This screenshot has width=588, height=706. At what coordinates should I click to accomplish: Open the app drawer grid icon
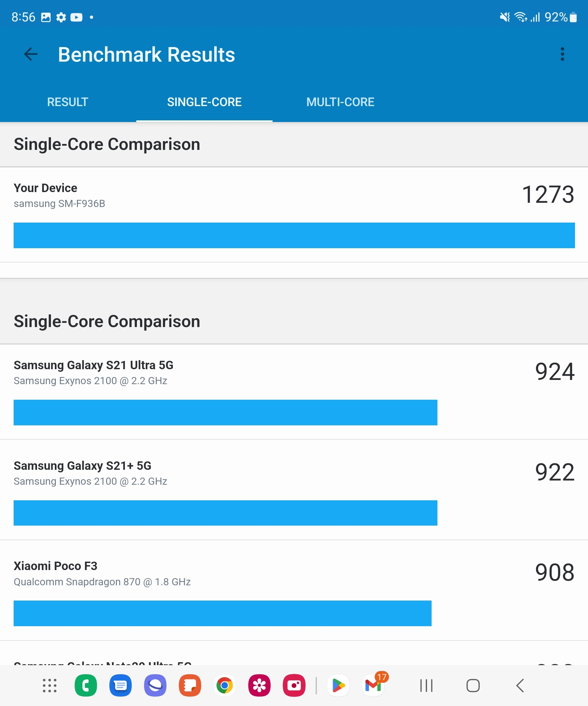point(50,686)
